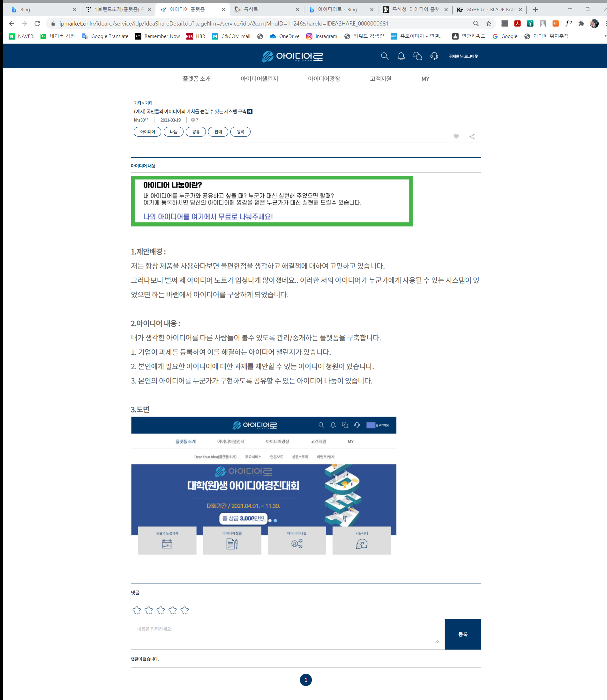This screenshot has width=607, height=700.
Task: Open 아이디어광장 menu
Action: click(324, 78)
